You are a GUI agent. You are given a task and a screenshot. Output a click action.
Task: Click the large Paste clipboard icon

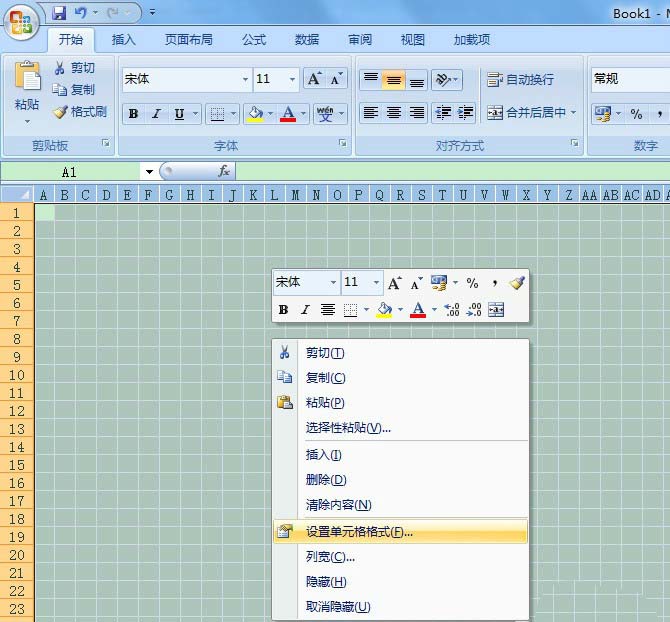pyautogui.click(x=27, y=76)
